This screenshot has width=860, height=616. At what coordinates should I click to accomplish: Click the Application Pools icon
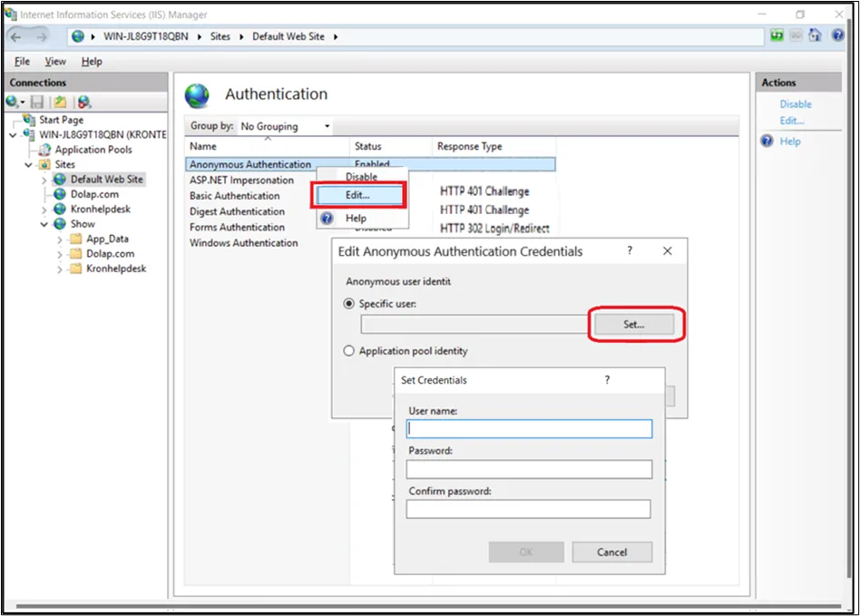click(x=45, y=149)
